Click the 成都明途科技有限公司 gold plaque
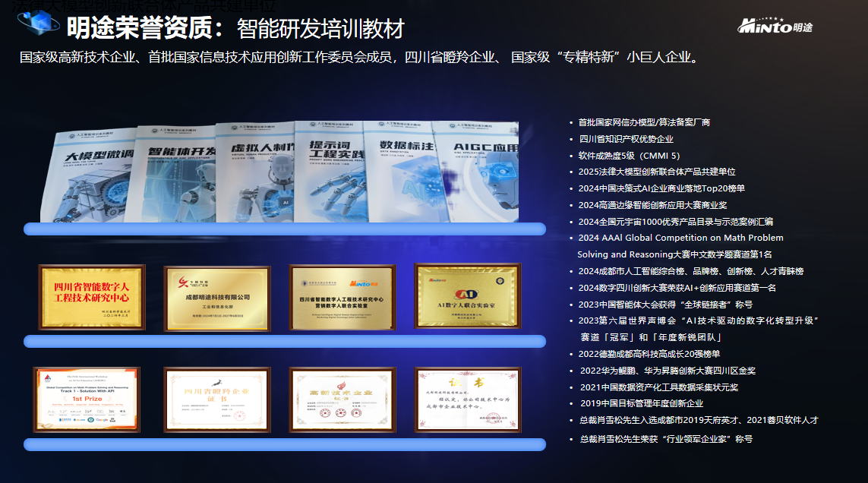Image resolution: width=868 pixels, height=483 pixels. (x=217, y=298)
